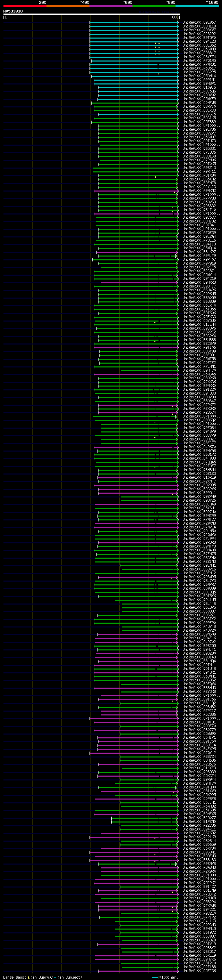
Task: Click the white query sequence bar
Action: click(x=91, y=15)
